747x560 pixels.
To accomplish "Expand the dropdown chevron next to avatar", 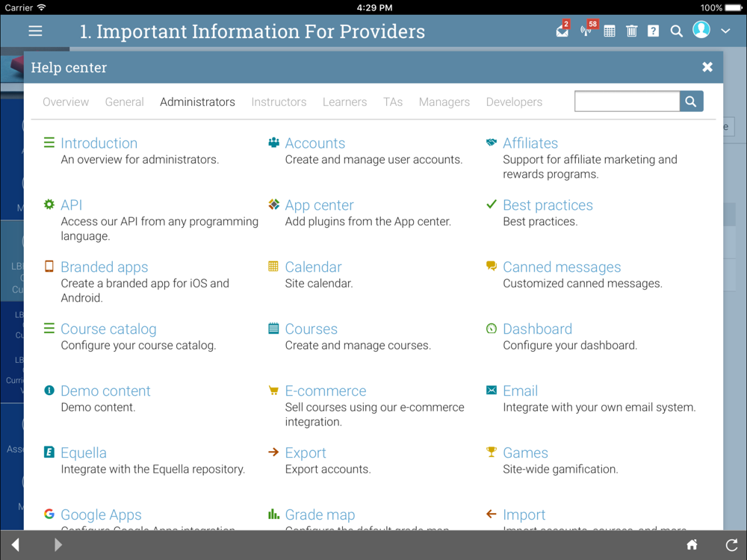I will pyautogui.click(x=725, y=31).
